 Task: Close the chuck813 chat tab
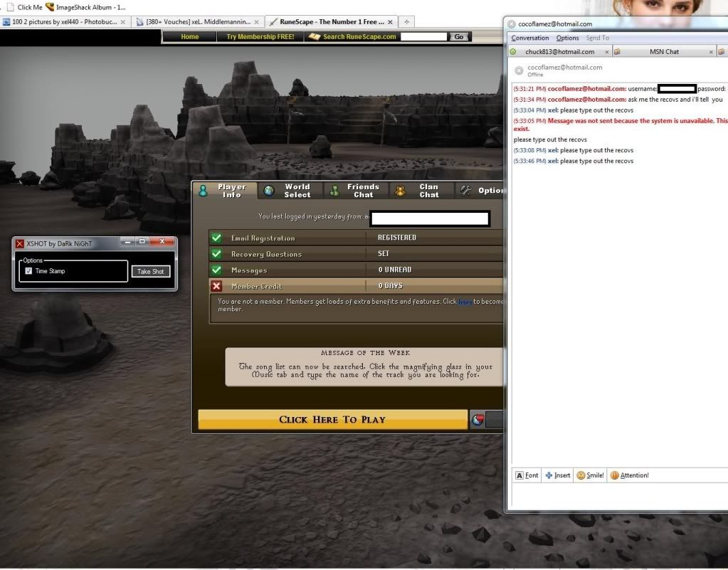(x=607, y=52)
